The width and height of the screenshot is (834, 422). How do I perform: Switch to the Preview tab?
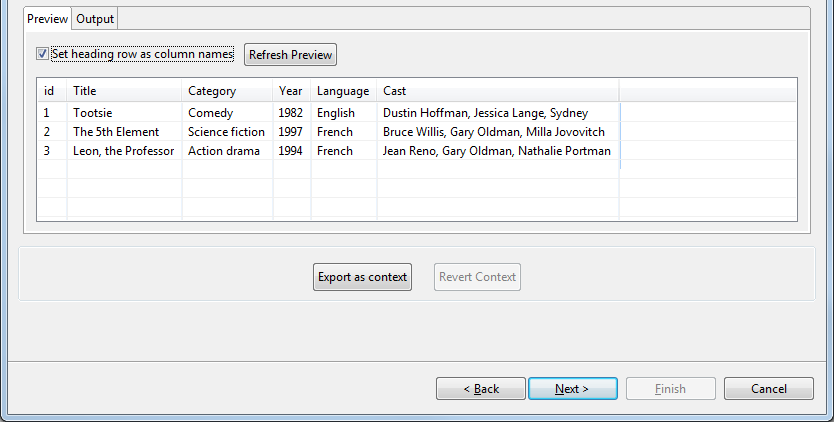tap(47, 19)
